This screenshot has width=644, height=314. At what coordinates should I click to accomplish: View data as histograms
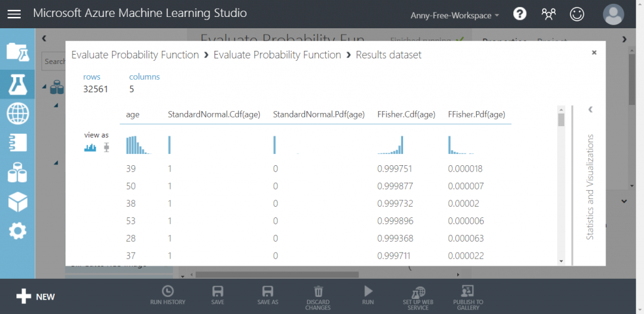[x=90, y=148]
